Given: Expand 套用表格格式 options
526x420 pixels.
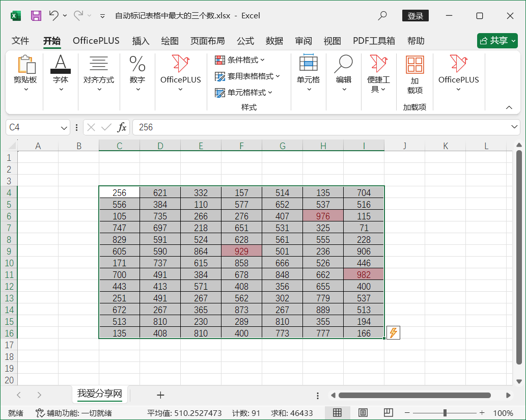Looking at the screenshot, I should click(247, 76).
